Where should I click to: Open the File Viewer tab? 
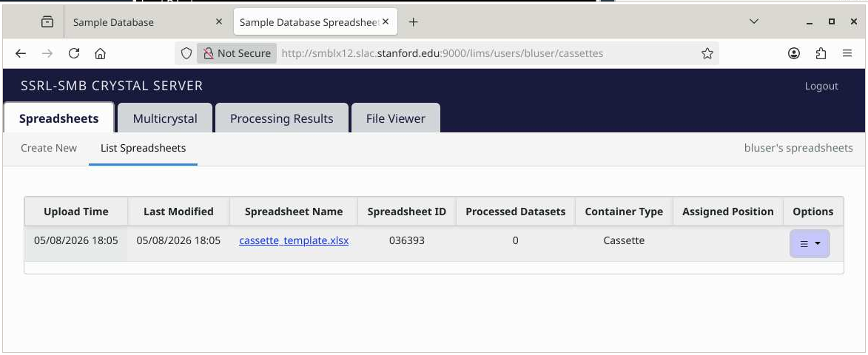[396, 118]
